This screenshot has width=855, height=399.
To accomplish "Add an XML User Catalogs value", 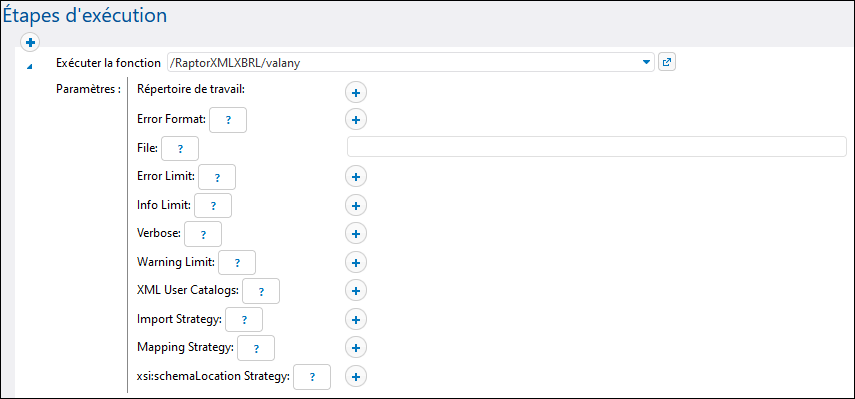I will click(x=356, y=291).
